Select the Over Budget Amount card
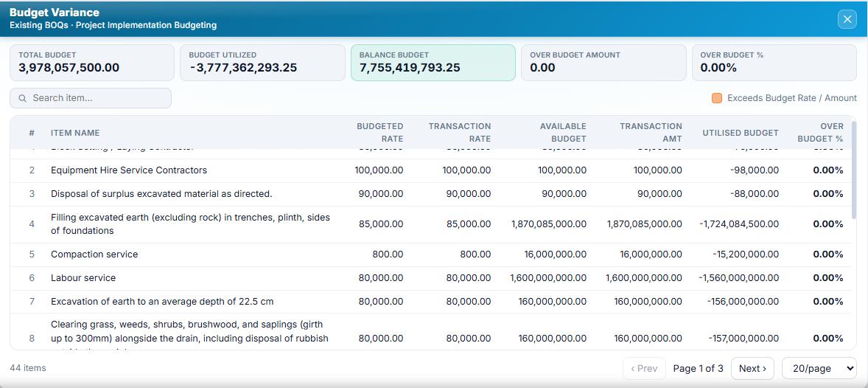Viewport: 868px width, 388px height. pyautogui.click(x=603, y=63)
